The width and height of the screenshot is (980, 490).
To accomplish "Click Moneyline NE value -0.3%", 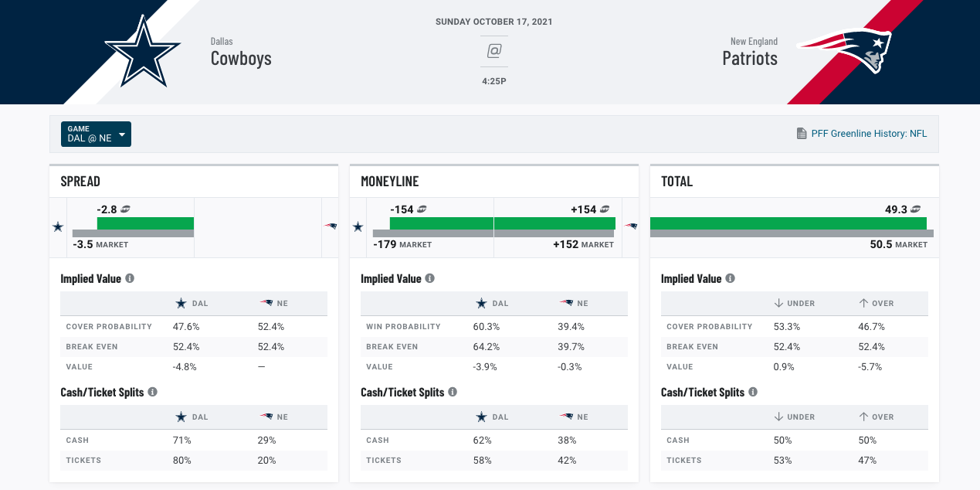I will tap(570, 366).
